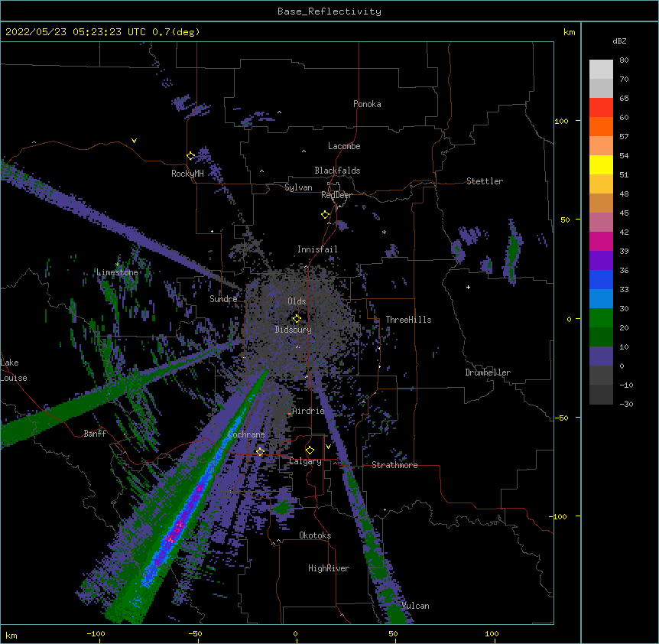
Task: Select the magenta 42–39 dBZ legend swatch
Action: [601, 241]
